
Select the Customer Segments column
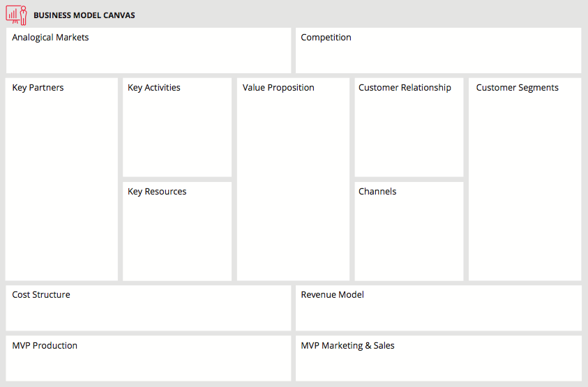click(x=525, y=179)
